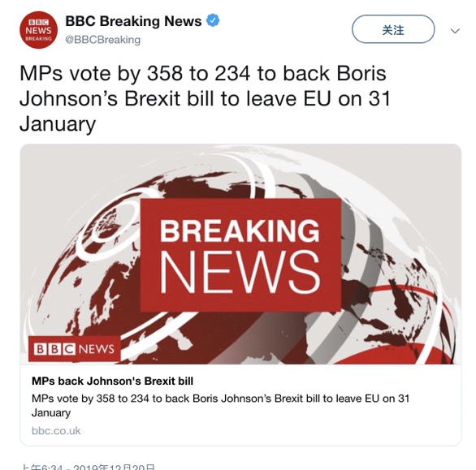Click the BBC NEWS red label on image

(x=75, y=349)
